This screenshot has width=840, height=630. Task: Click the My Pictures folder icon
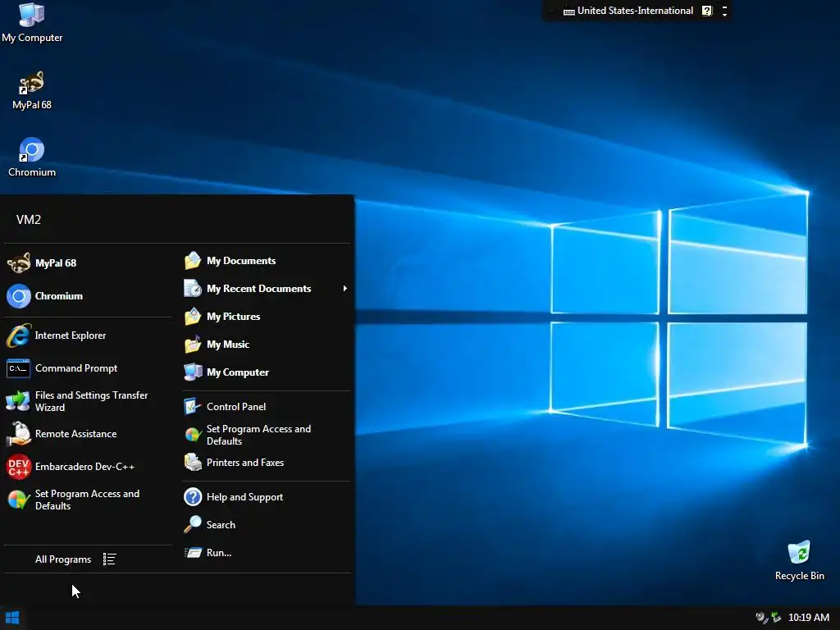[x=192, y=317]
